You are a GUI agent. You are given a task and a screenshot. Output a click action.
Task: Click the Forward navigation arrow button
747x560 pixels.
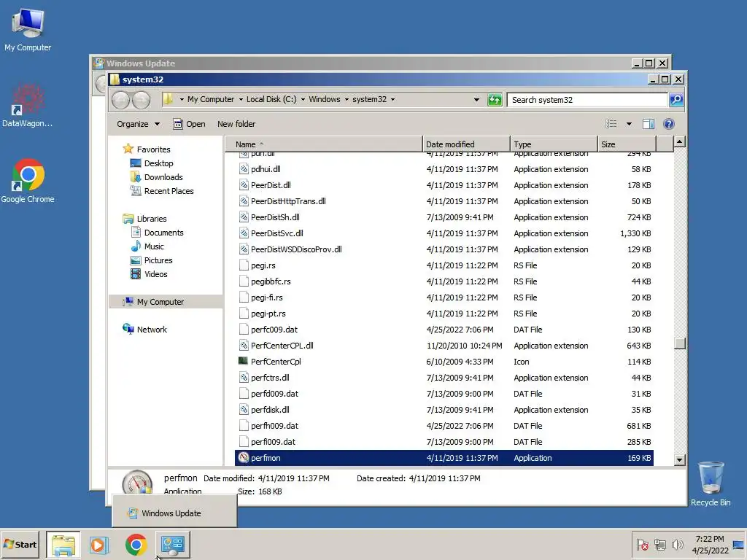click(x=141, y=99)
